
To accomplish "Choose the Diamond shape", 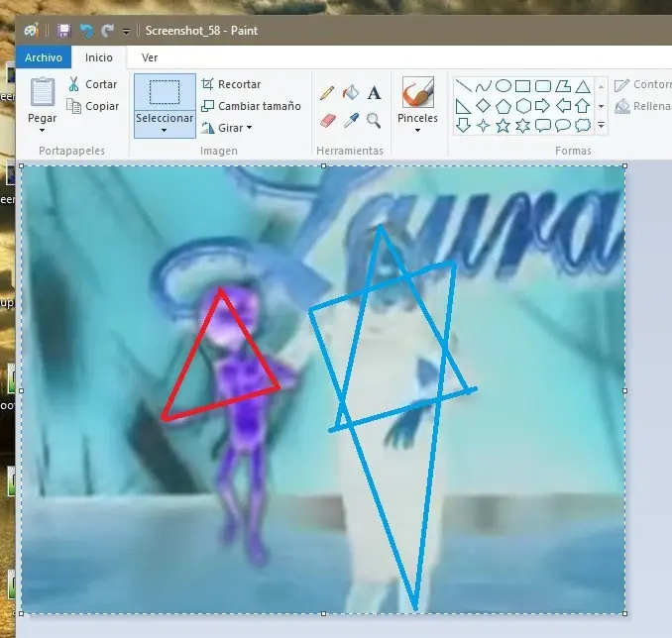I will tap(483, 106).
